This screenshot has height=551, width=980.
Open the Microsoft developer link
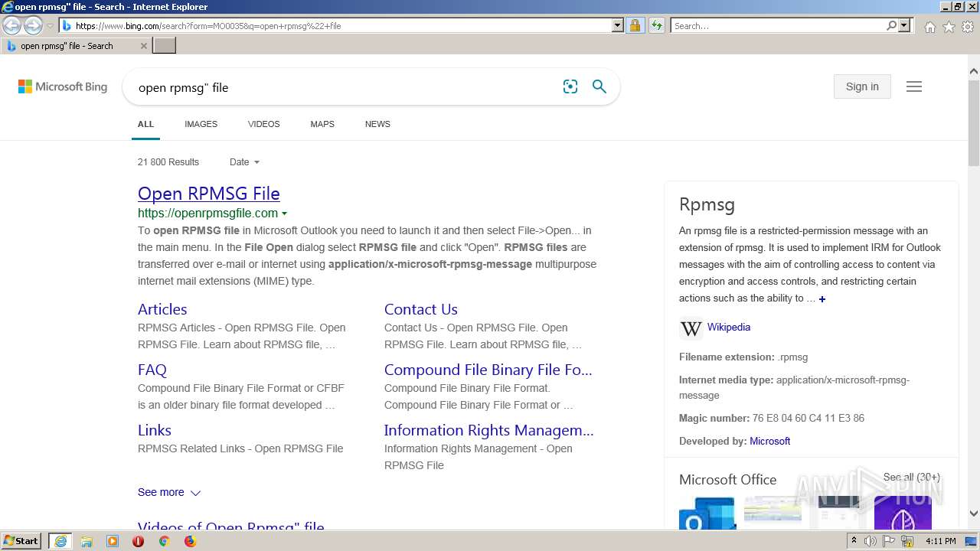coord(769,441)
